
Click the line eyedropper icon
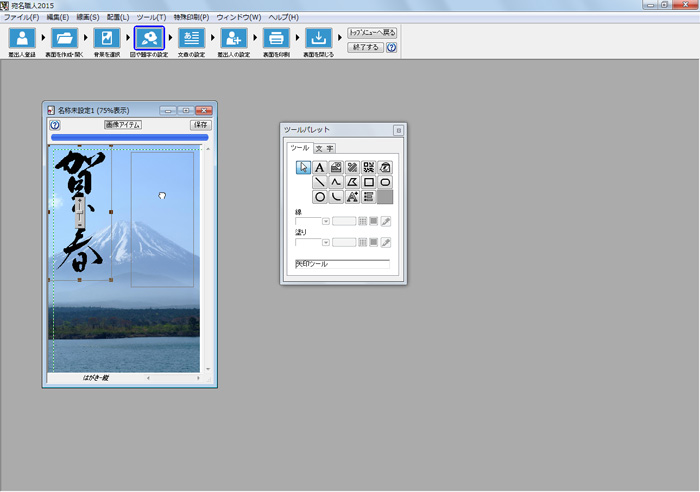[x=385, y=221]
